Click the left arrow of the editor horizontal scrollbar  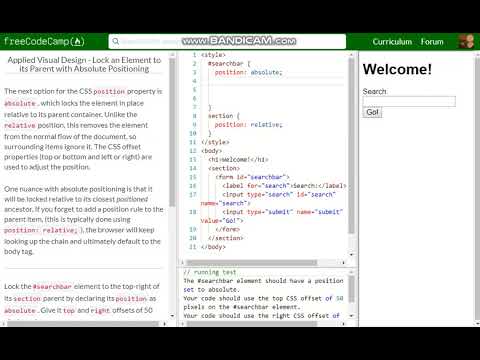tap(182, 263)
